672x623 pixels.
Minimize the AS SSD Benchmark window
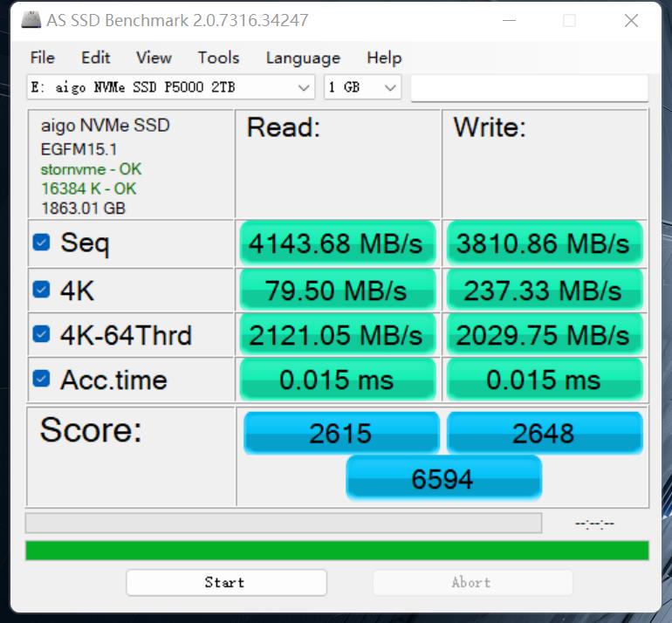pos(509,20)
